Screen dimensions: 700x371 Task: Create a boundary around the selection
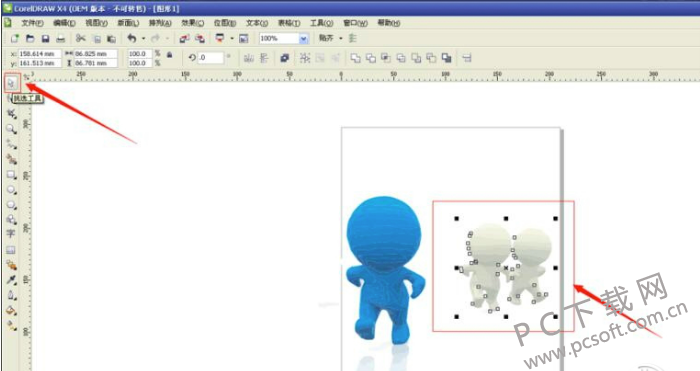(446, 58)
